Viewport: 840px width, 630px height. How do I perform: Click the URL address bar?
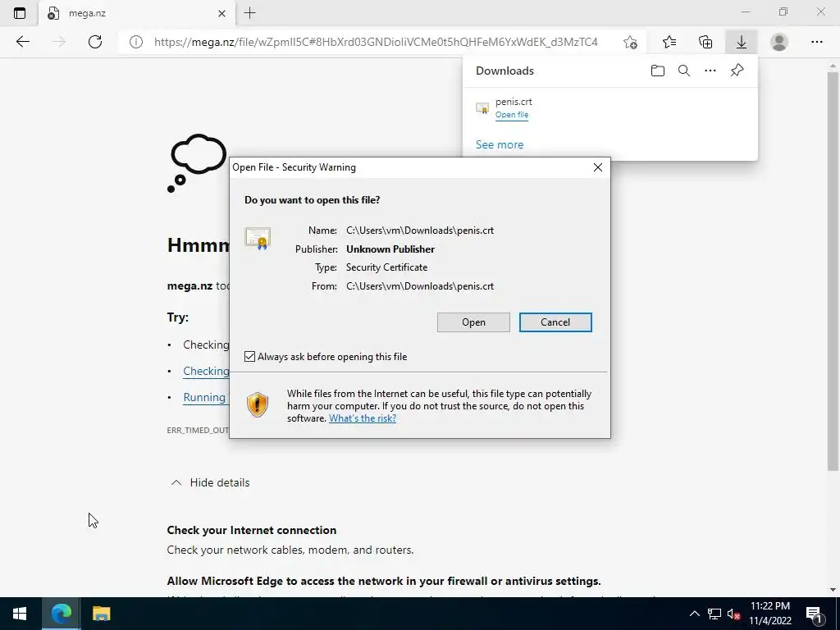tap(376, 42)
